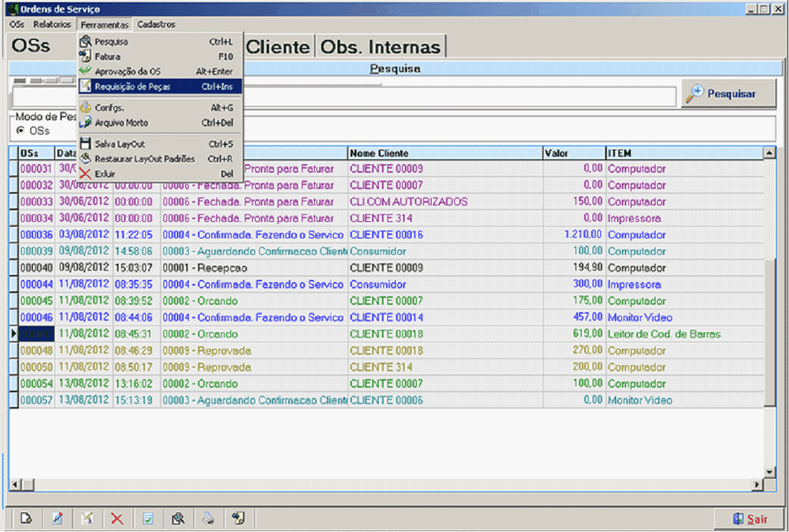Screen dimensions: 789x532
Task: Select the OSs radio button in search mode
Action: click(x=20, y=131)
